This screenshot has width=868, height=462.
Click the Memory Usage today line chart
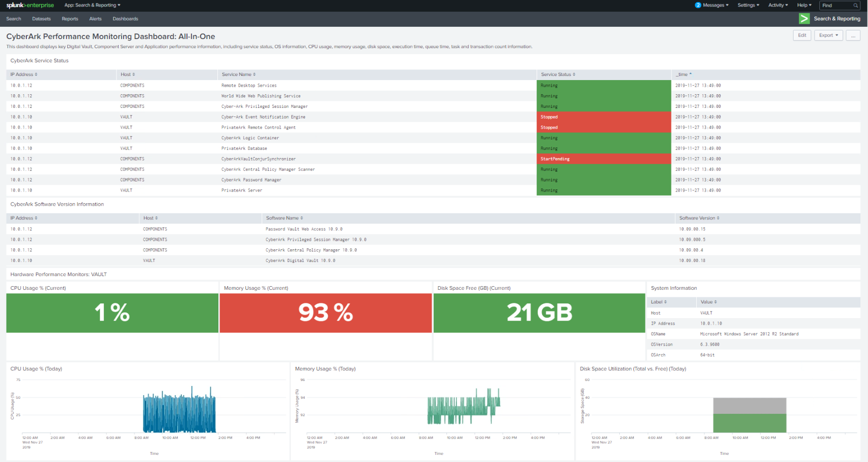click(464, 406)
